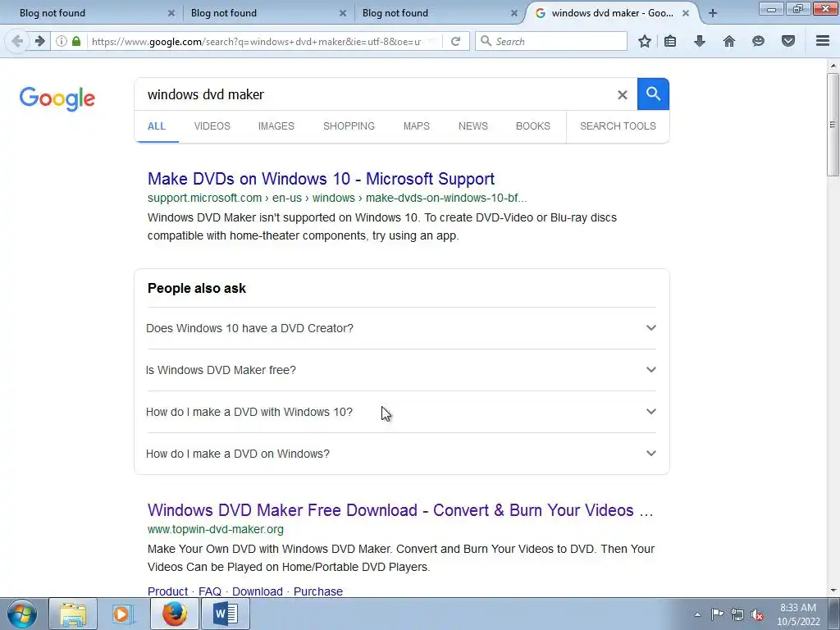Expand 'How do I make a DVD with Windows 10?'
Viewport: 840px width, 630px height.
[x=401, y=412]
